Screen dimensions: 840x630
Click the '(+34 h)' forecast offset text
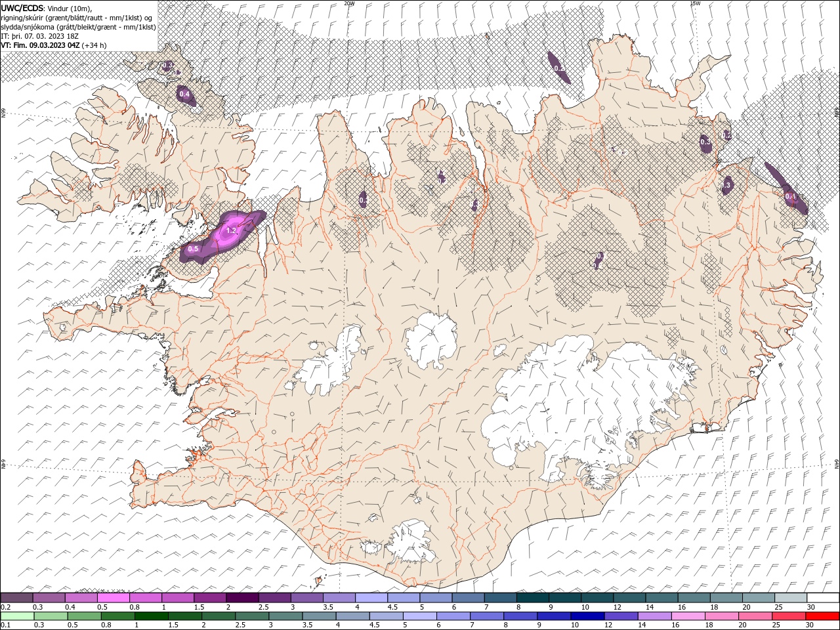[x=94, y=45]
